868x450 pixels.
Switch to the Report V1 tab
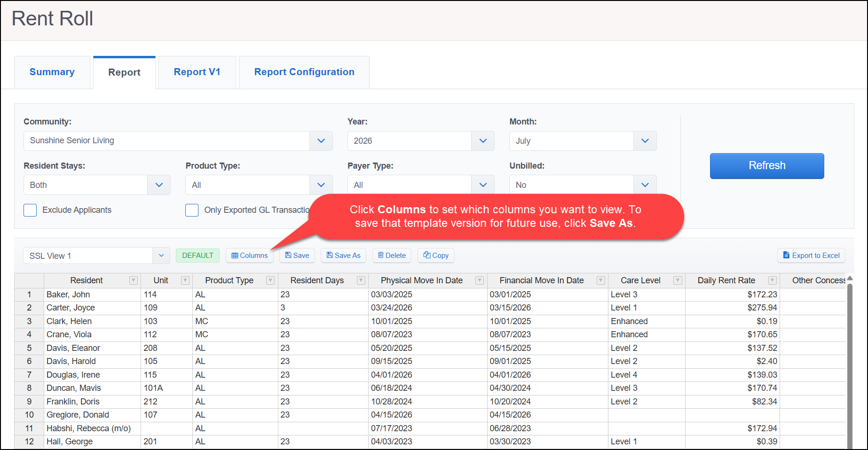pyautogui.click(x=197, y=72)
